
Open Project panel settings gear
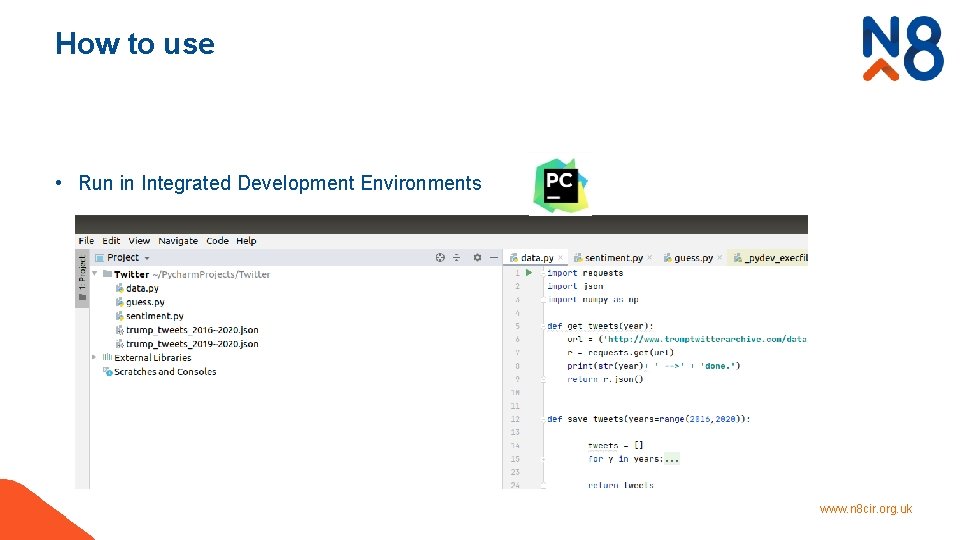478,258
